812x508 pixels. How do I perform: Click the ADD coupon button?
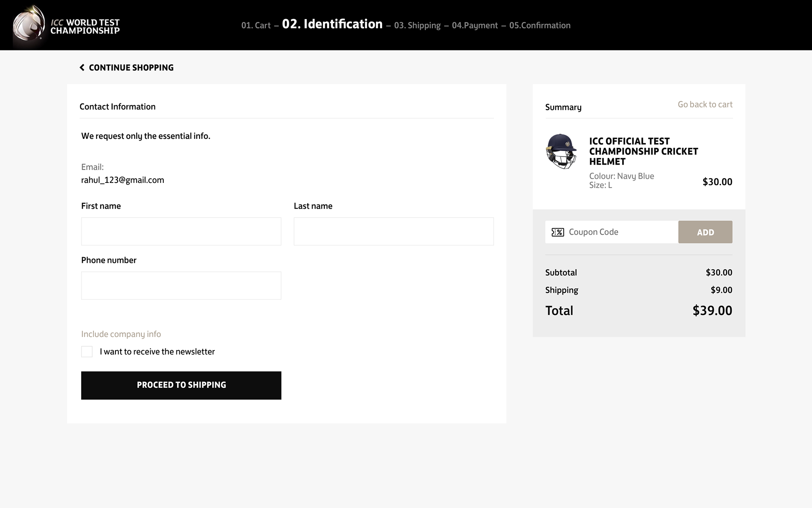[x=705, y=232]
